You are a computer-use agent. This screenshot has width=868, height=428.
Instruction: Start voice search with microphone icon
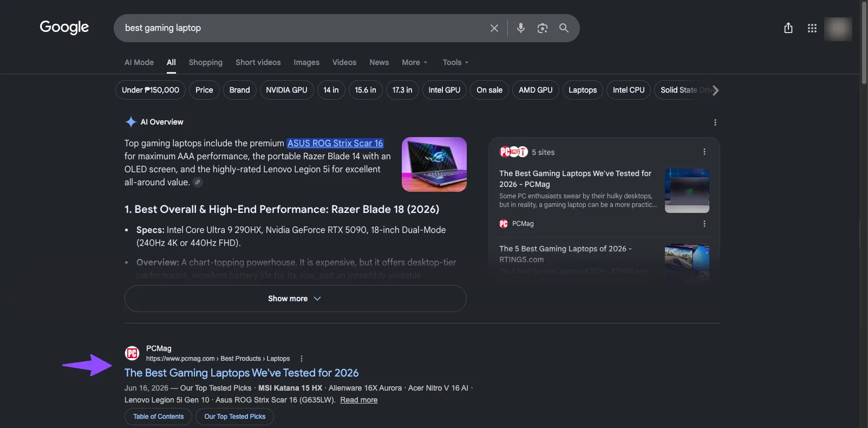520,28
